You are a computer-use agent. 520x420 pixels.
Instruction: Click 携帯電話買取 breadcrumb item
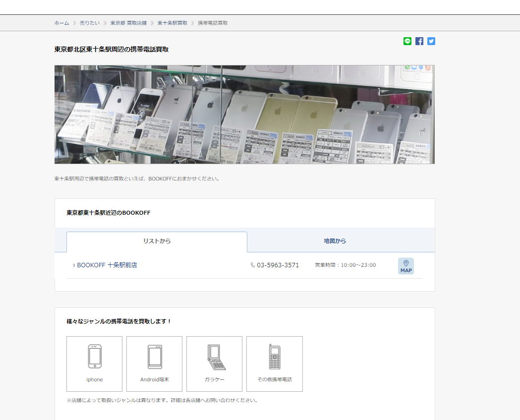pyautogui.click(x=213, y=23)
